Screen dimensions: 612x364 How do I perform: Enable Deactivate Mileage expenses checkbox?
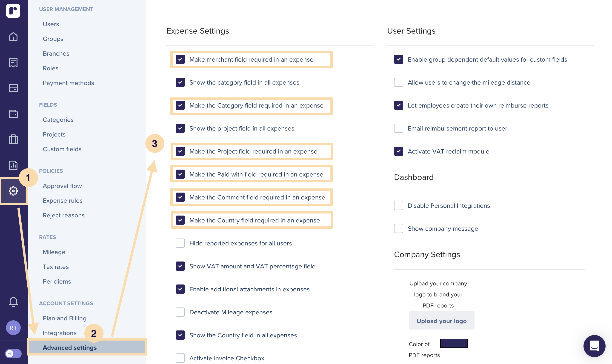pyautogui.click(x=180, y=312)
